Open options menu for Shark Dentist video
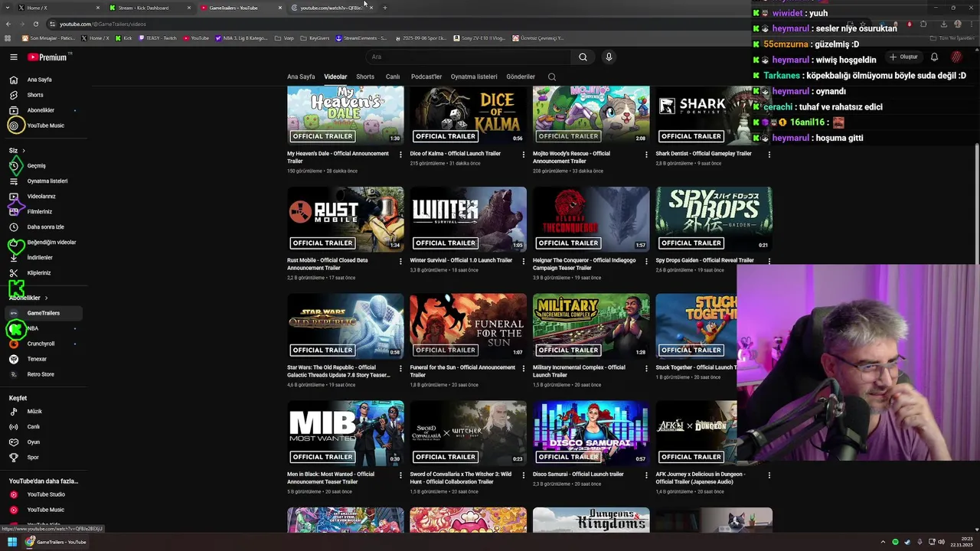The image size is (980, 551). tap(769, 155)
